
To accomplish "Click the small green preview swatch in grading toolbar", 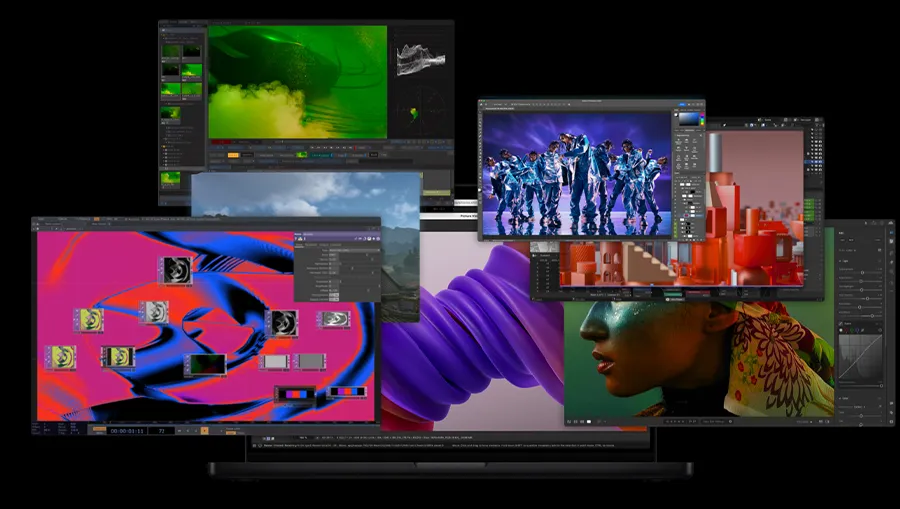I will 301,155.
